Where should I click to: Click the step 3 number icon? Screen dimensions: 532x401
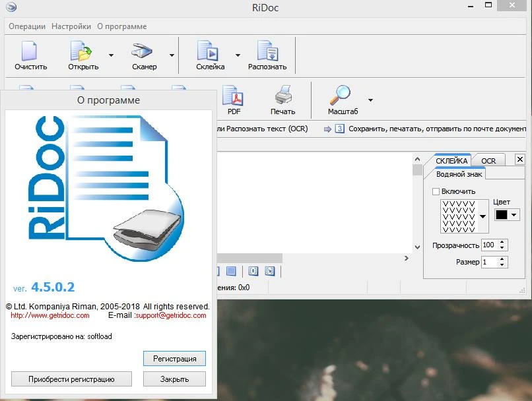pos(340,129)
